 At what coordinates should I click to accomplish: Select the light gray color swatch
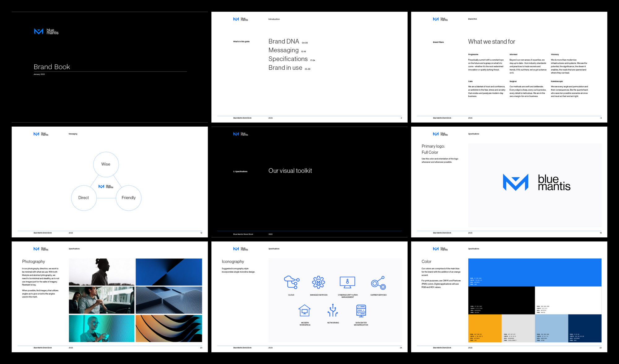point(518,328)
